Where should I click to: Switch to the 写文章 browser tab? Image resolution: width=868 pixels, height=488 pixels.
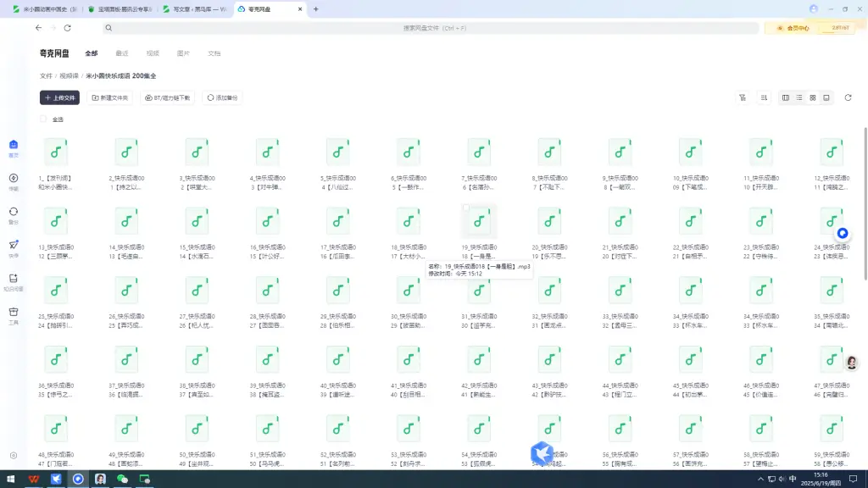(195, 8)
